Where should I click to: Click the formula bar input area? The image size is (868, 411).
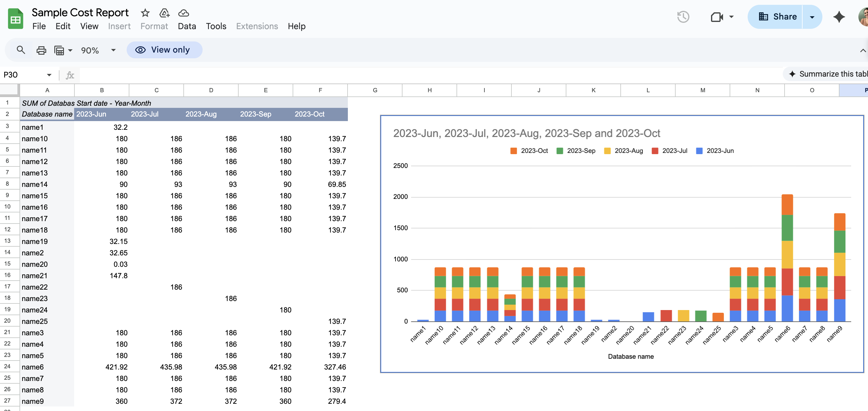click(x=430, y=75)
